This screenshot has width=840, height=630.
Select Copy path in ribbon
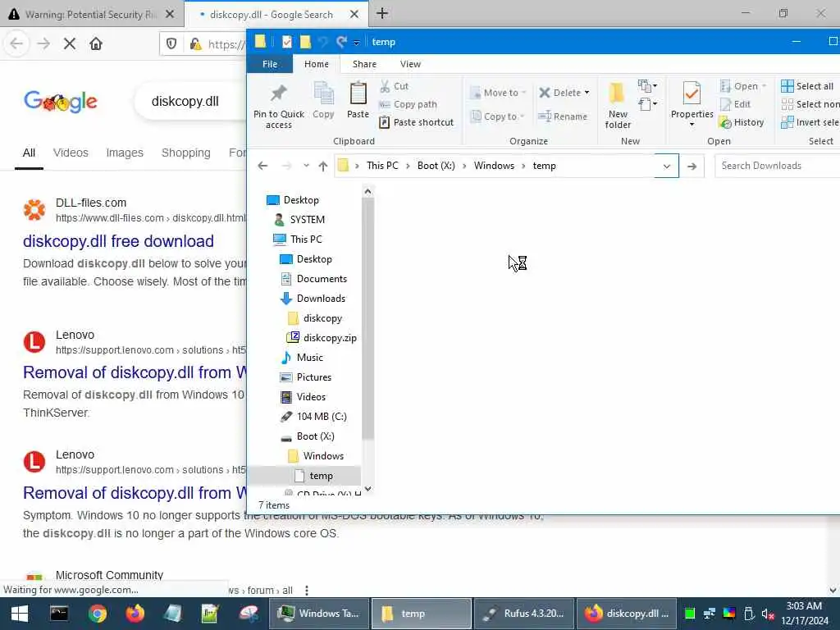click(409, 104)
